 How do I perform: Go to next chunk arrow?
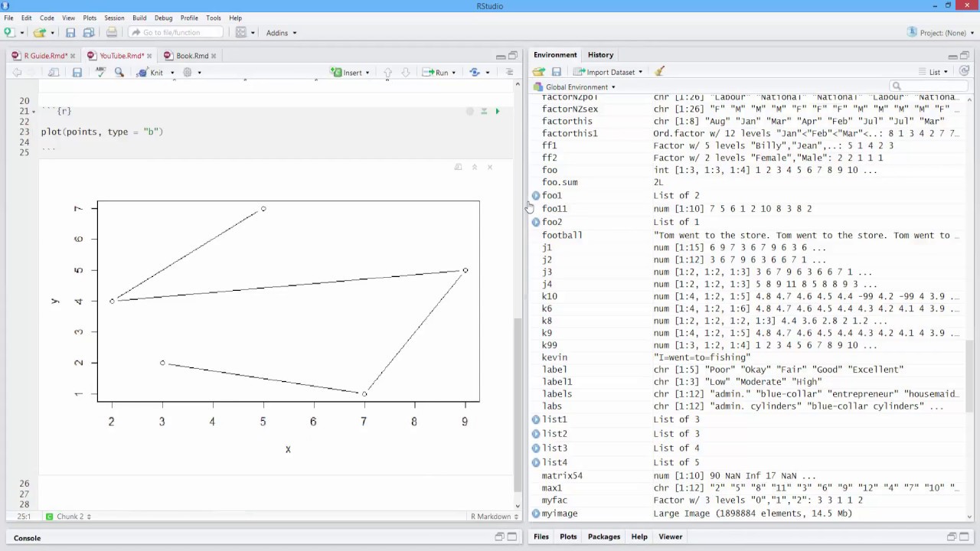point(406,72)
